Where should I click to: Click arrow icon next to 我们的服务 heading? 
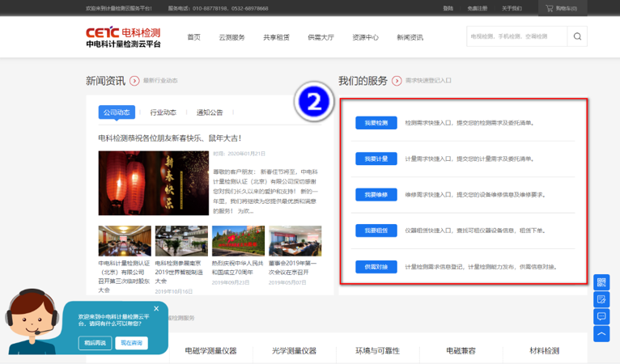[x=397, y=81]
